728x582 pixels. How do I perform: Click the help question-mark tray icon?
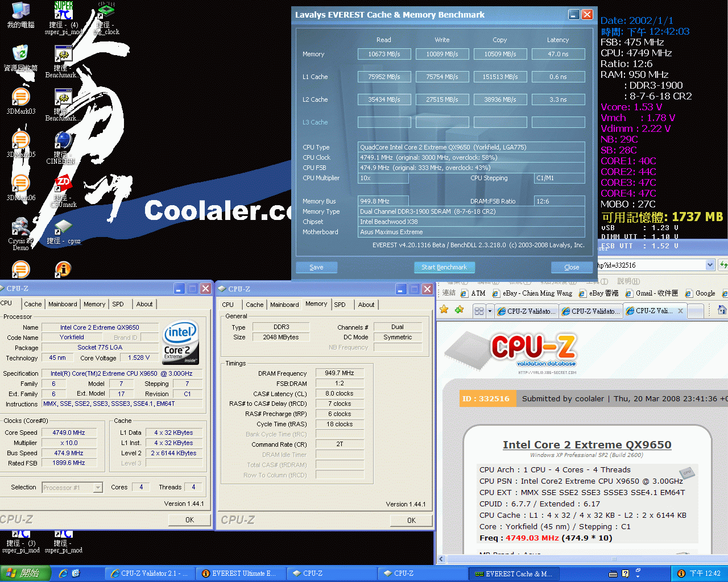(x=625, y=573)
